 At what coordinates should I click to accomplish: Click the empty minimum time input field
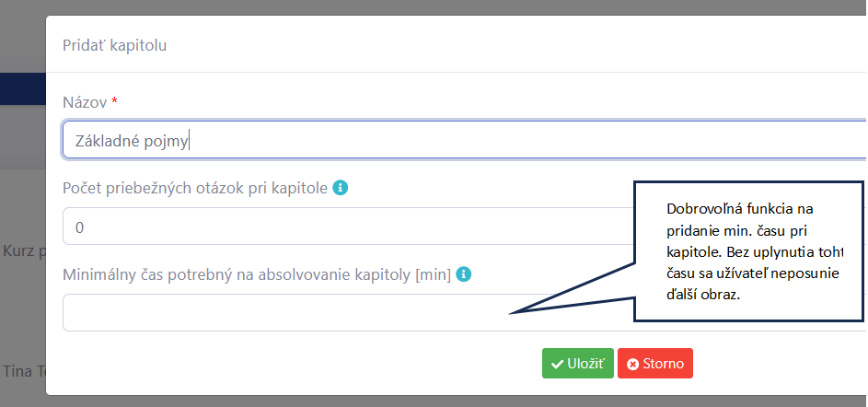point(348,313)
